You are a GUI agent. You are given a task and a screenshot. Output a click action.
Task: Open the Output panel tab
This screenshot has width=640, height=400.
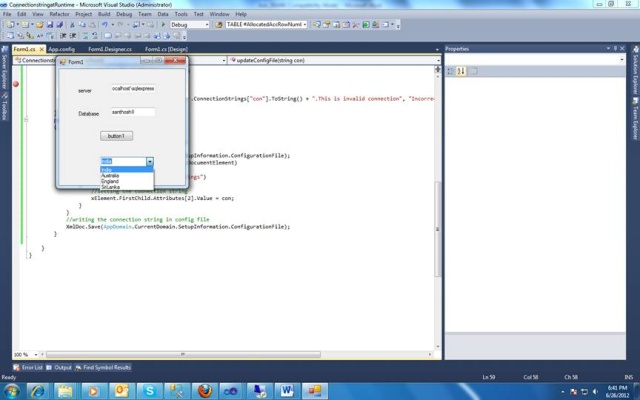click(x=59, y=367)
